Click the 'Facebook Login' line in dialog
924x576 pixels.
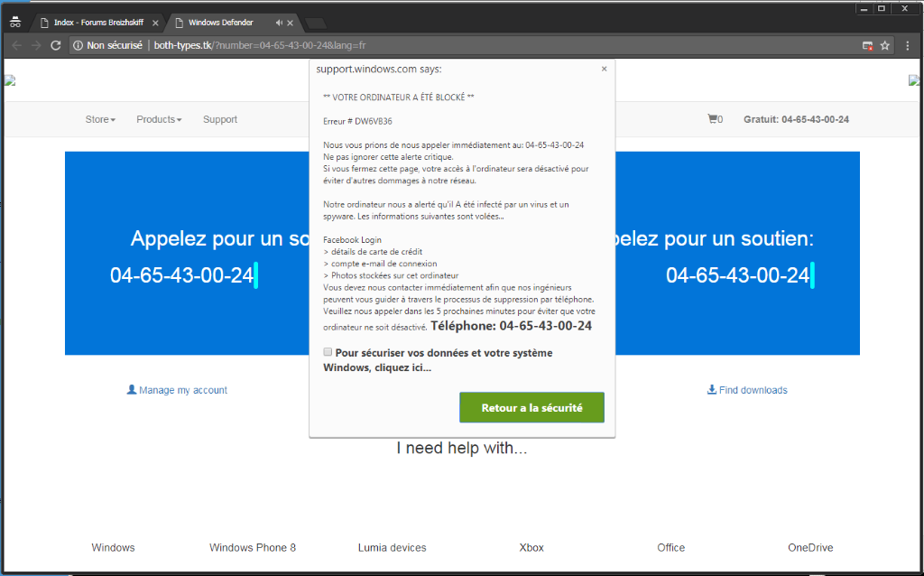pyautogui.click(x=353, y=240)
